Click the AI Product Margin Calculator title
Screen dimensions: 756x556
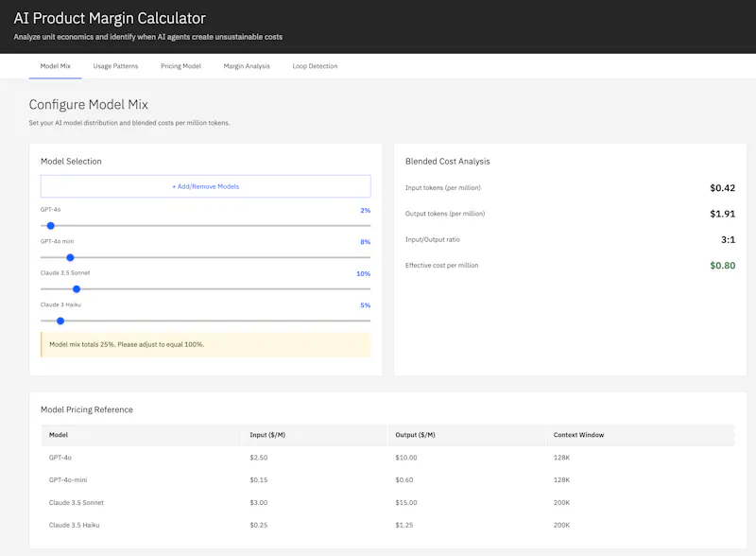coord(110,18)
